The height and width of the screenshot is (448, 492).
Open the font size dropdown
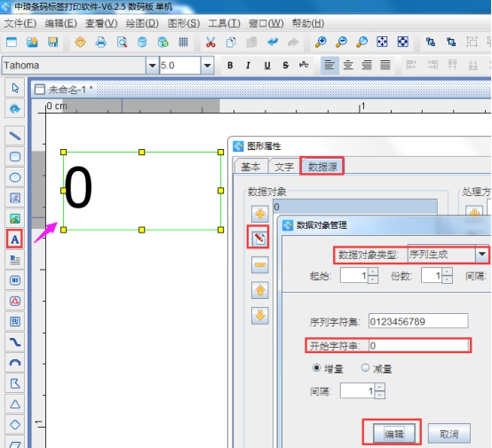coord(207,66)
